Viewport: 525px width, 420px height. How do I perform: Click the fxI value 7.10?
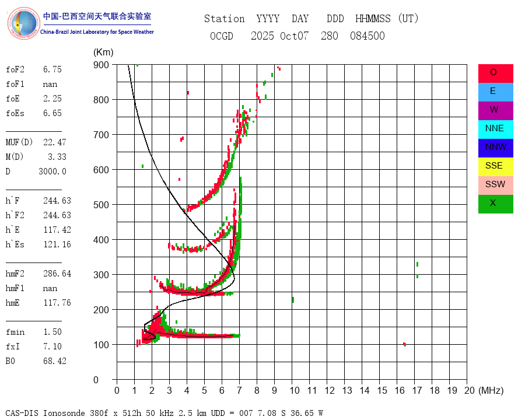52,346
